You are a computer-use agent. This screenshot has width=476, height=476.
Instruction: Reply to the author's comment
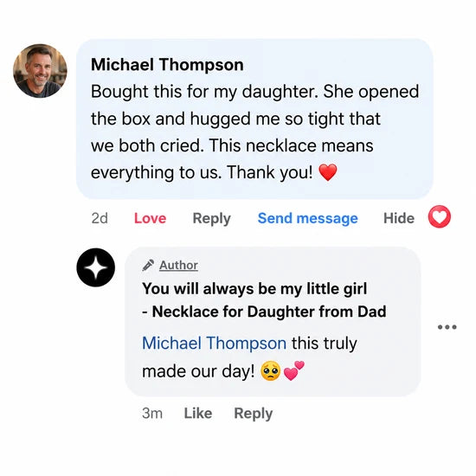pyautogui.click(x=254, y=414)
